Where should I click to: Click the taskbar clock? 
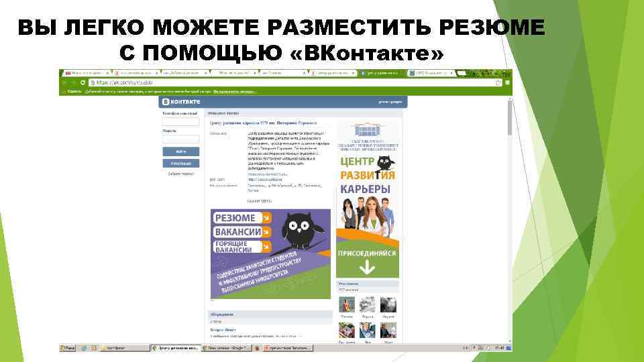pyautogui.click(x=499, y=348)
